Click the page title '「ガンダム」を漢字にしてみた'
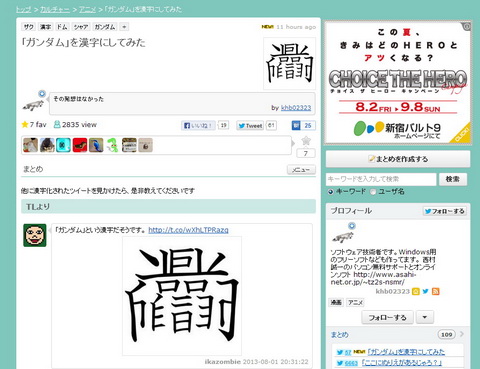480x369 pixels. pos(83,43)
